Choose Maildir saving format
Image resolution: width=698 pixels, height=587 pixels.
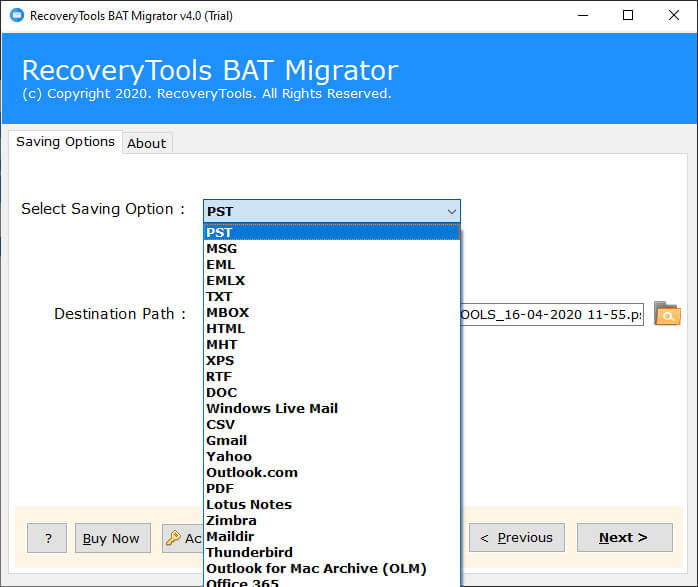point(332,537)
